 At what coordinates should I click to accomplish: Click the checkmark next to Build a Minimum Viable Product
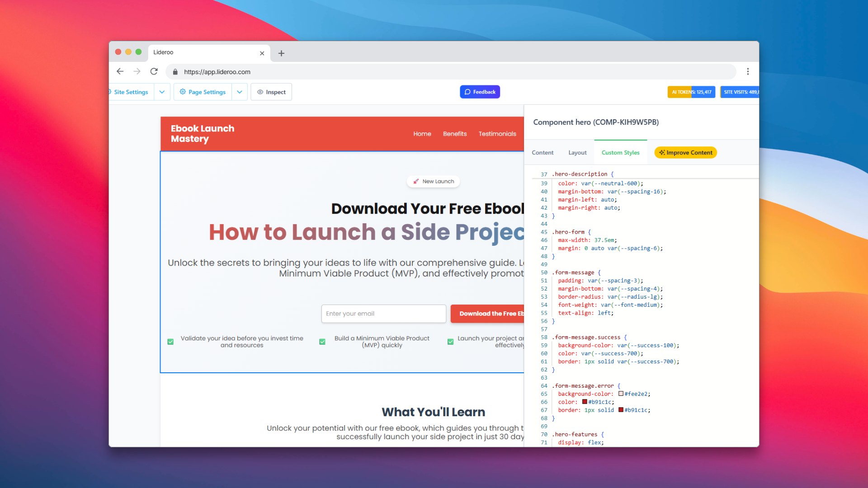point(322,342)
